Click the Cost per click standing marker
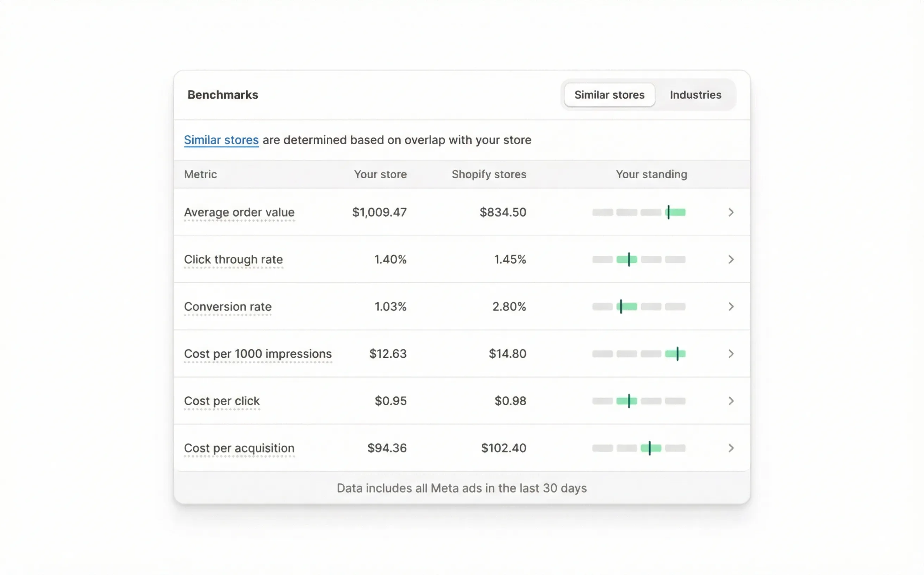 [x=629, y=401]
